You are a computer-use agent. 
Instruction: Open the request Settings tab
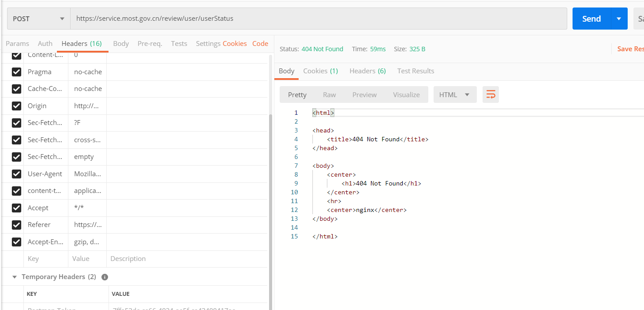(x=208, y=43)
